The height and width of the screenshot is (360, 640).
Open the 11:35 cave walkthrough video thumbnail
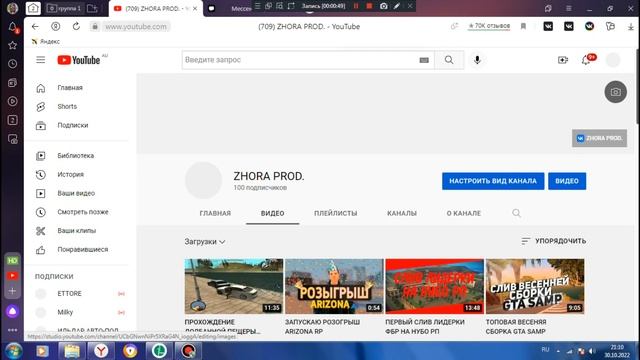point(233,286)
